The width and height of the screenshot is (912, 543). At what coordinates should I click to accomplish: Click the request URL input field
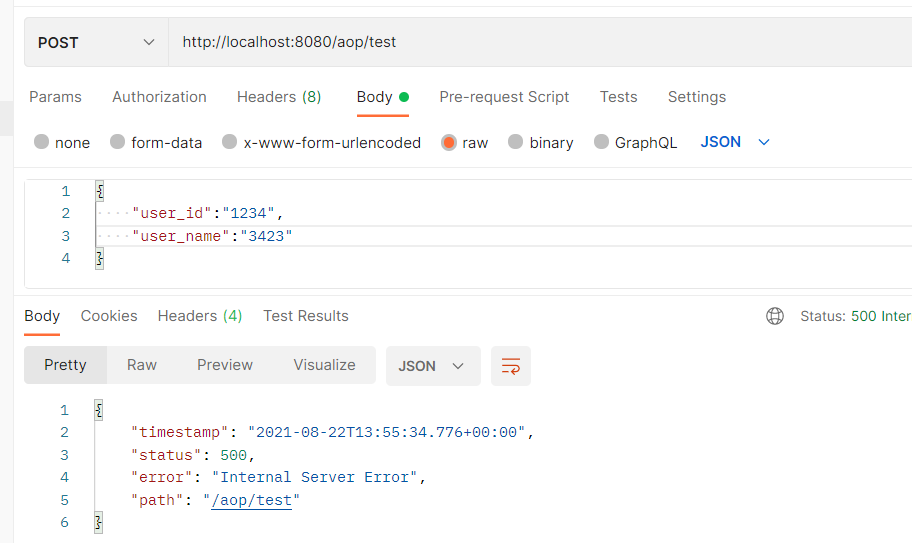(x=540, y=42)
